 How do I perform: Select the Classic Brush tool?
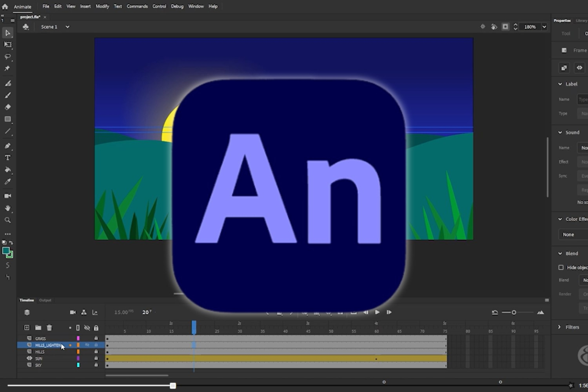8,95
